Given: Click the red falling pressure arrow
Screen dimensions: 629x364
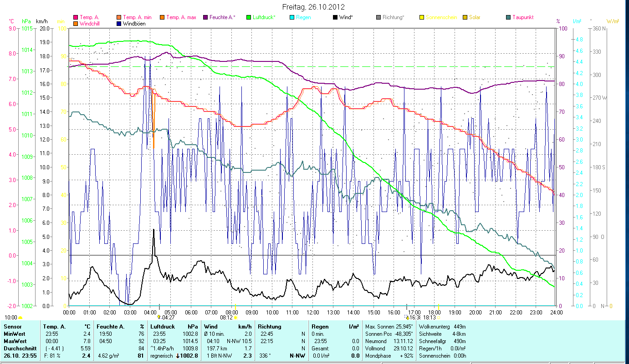Looking at the screenshot, I should [178, 356].
